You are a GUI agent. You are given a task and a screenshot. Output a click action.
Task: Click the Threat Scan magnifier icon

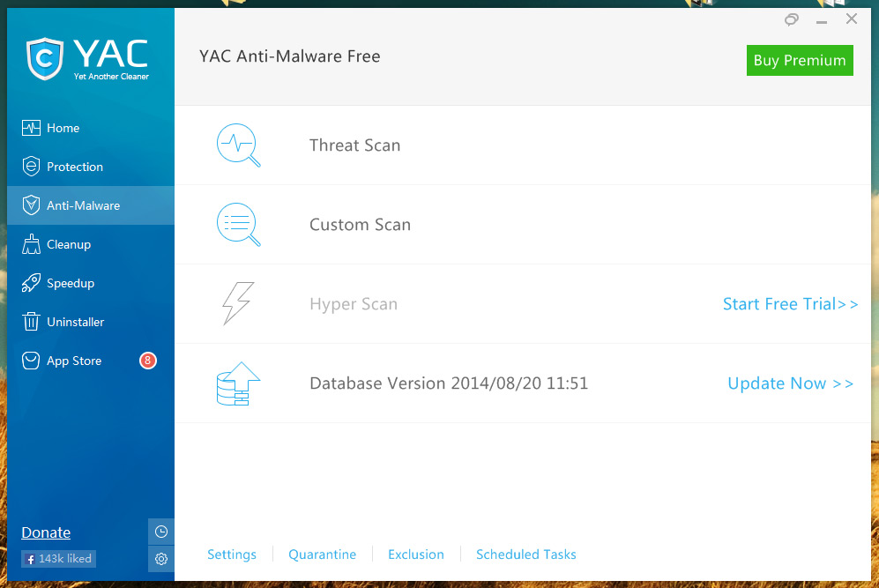[x=238, y=145]
